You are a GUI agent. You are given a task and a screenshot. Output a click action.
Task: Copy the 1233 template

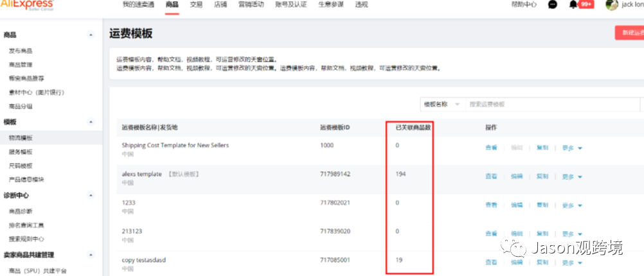click(x=542, y=205)
